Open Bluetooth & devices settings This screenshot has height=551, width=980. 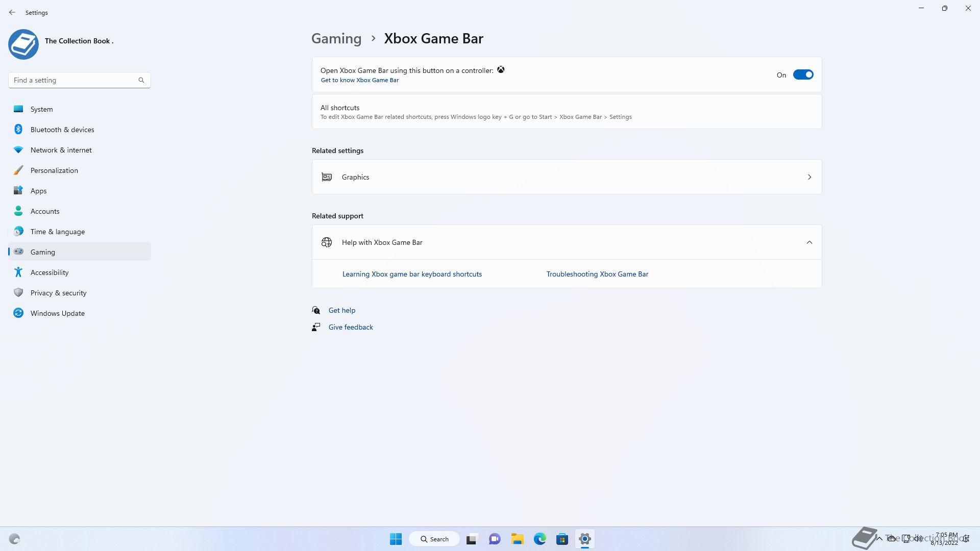click(x=80, y=129)
